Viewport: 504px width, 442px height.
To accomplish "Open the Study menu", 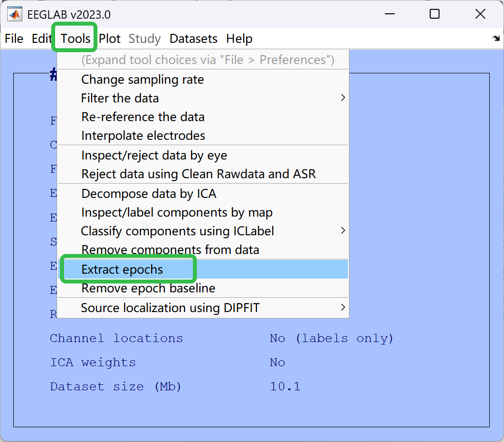I will [x=145, y=38].
